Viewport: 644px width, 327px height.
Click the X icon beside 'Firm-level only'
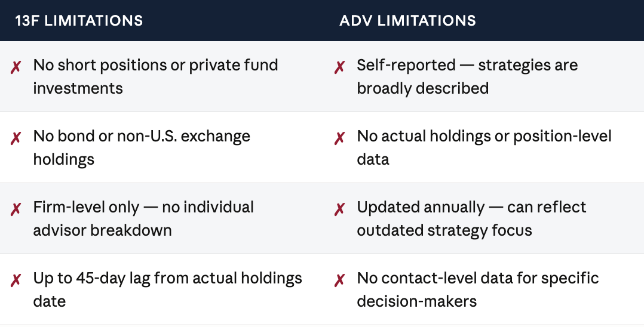point(16,209)
